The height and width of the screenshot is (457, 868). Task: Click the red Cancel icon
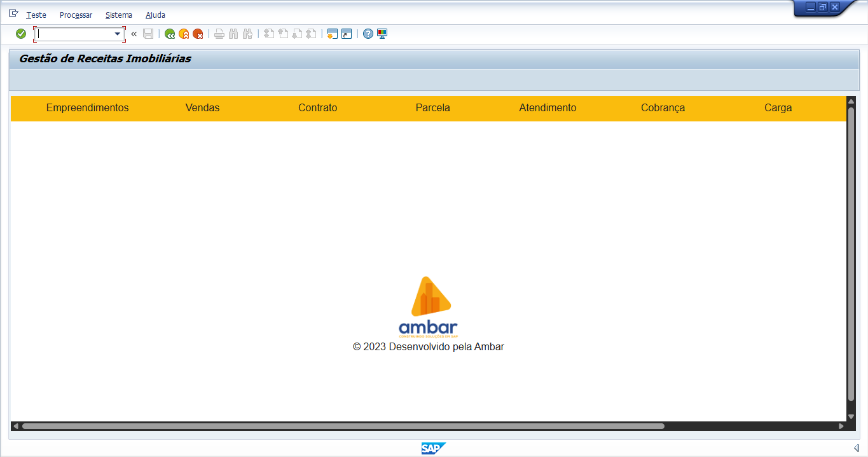coord(198,34)
